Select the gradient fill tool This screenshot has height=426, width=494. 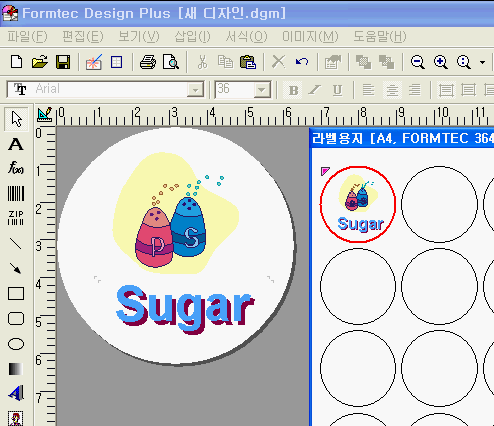coord(16,369)
